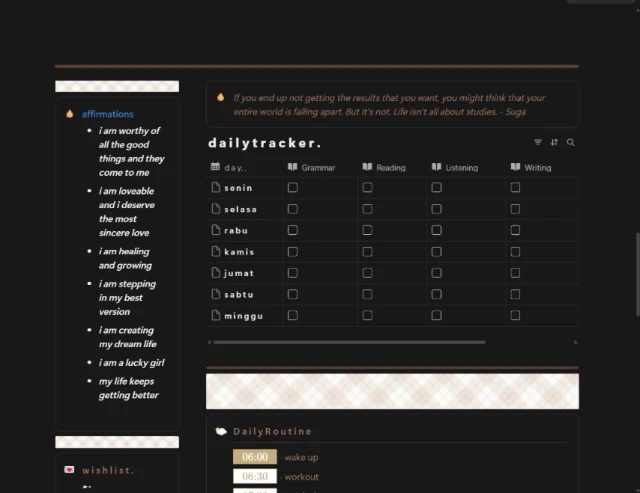Open the kamis page
Image resolution: width=640 pixels, height=493 pixels.
tap(239, 252)
